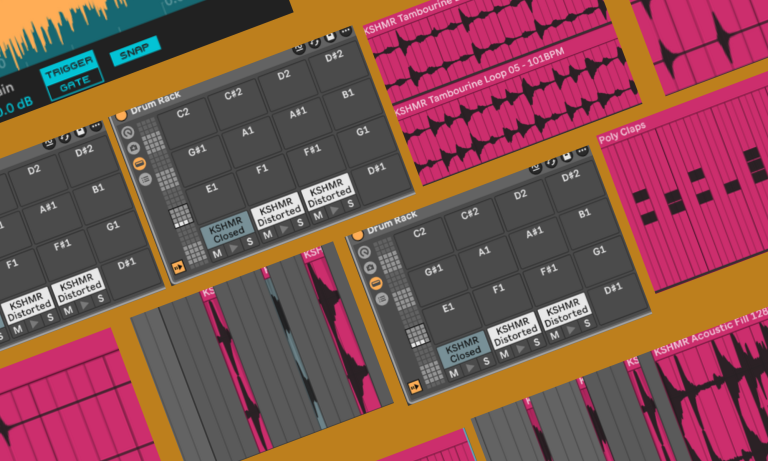Image resolution: width=768 pixels, height=461 pixels.
Task: Toggle right Drum Rack device activator
Action: point(358,235)
